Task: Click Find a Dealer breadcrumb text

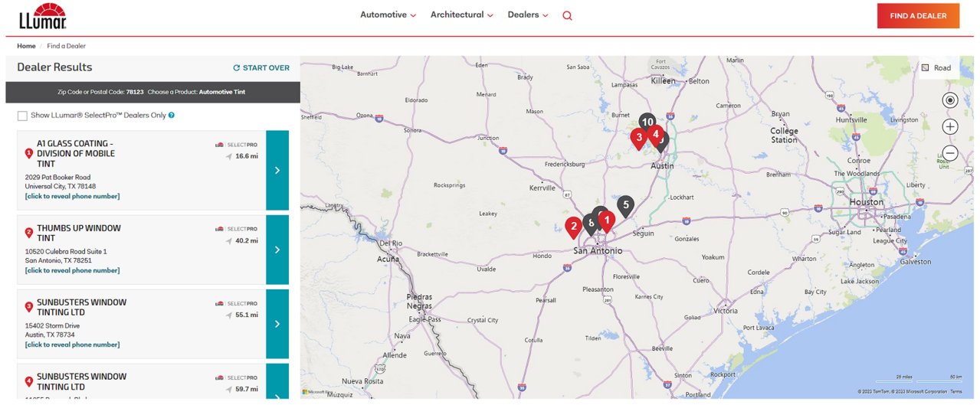Action: pyautogui.click(x=66, y=46)
